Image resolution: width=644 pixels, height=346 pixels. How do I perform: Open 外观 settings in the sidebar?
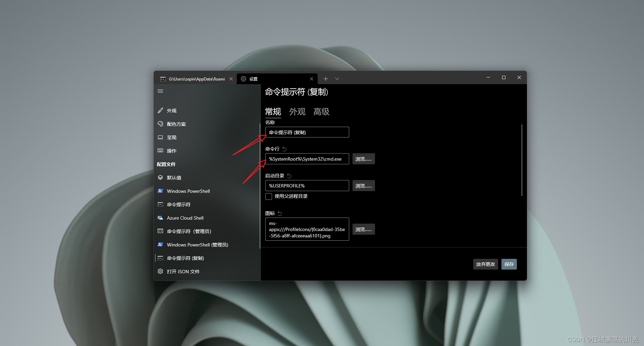click(207, 111)
